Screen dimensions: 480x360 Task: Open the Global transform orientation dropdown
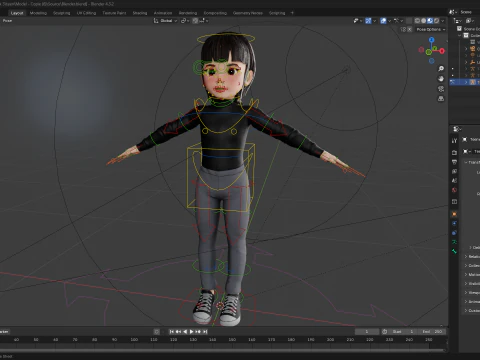166,21
